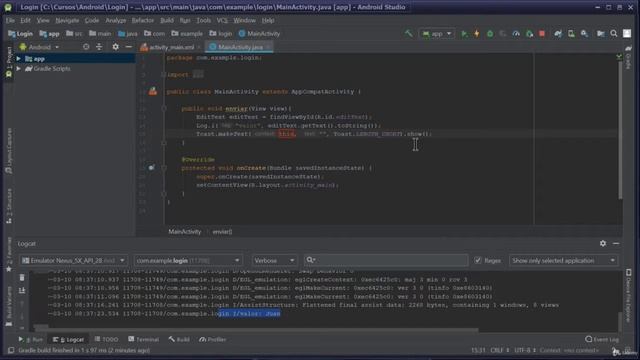Click the CRLF line separator status entry
This screenshot has width=640, height=360.
click(500, 350)
